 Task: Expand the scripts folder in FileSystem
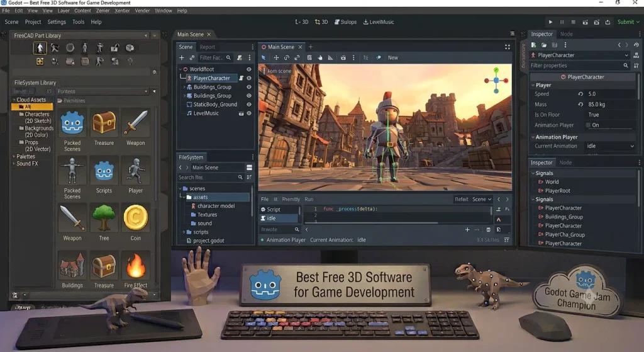184,232
